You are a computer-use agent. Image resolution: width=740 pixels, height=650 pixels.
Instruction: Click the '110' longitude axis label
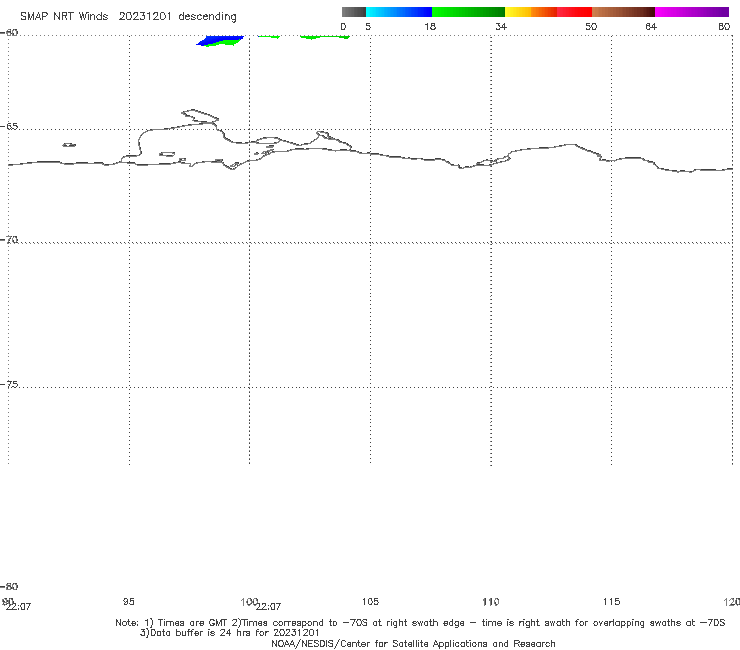(x=490, y=601)
